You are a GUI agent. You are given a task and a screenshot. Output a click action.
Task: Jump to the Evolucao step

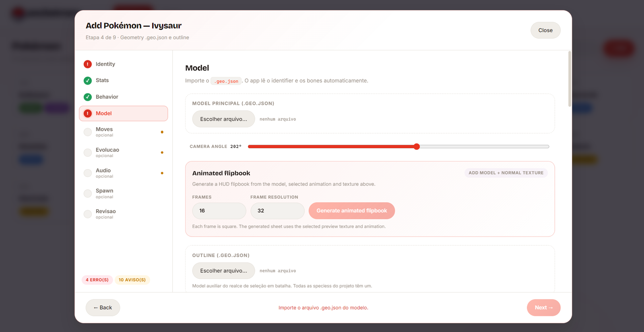pos(124,153)
